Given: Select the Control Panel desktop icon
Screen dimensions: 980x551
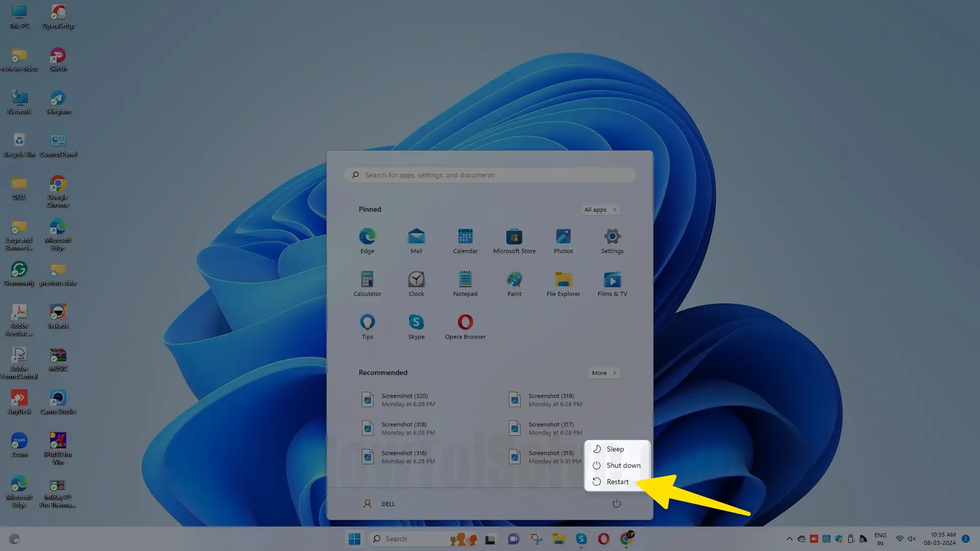Looking at the screenshot, I should [x=58, y=145].
